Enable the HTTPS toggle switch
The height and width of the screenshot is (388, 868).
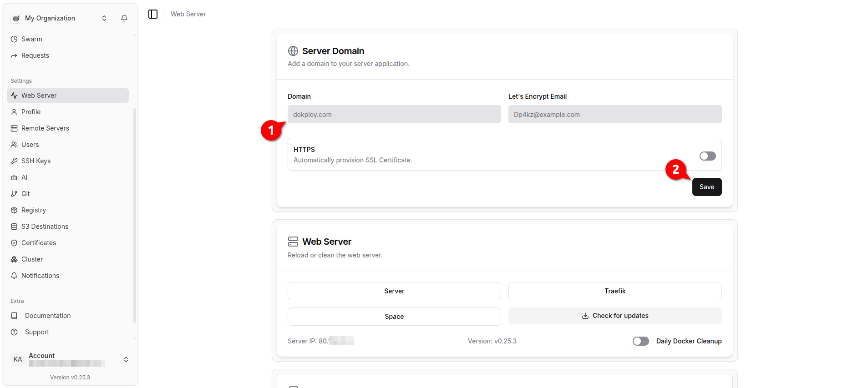coord(707,156)
